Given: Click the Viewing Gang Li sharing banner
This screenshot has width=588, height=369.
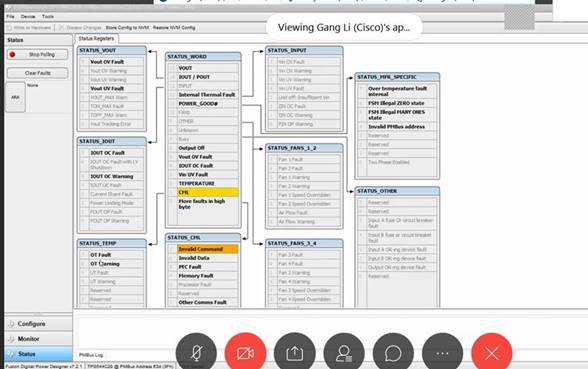Looking at the screenshot, I should point(344,27).
